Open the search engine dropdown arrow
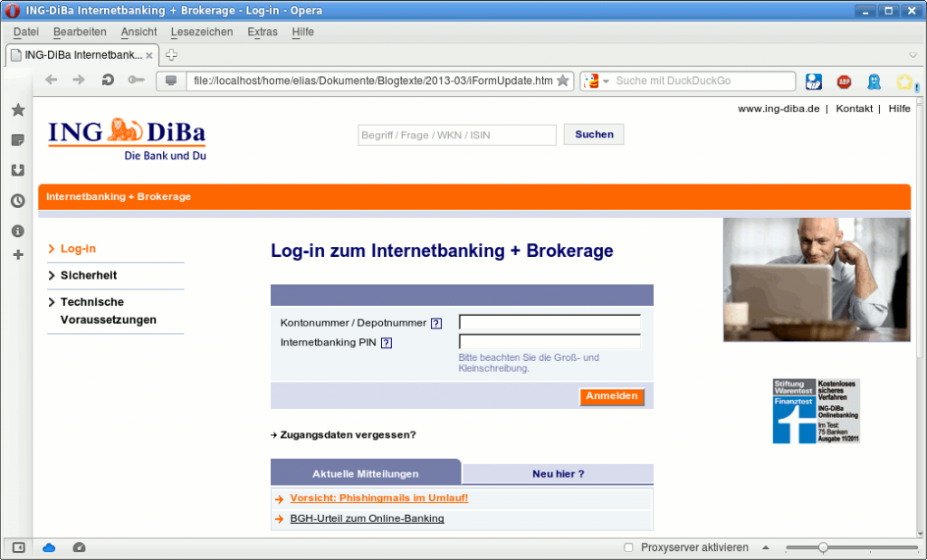 pos(606,81)
